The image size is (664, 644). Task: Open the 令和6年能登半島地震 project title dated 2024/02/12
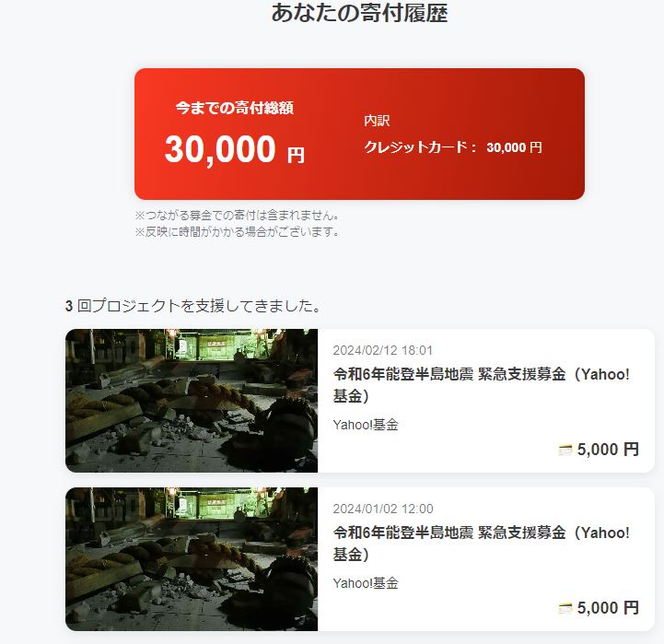[x=481, y=385]
